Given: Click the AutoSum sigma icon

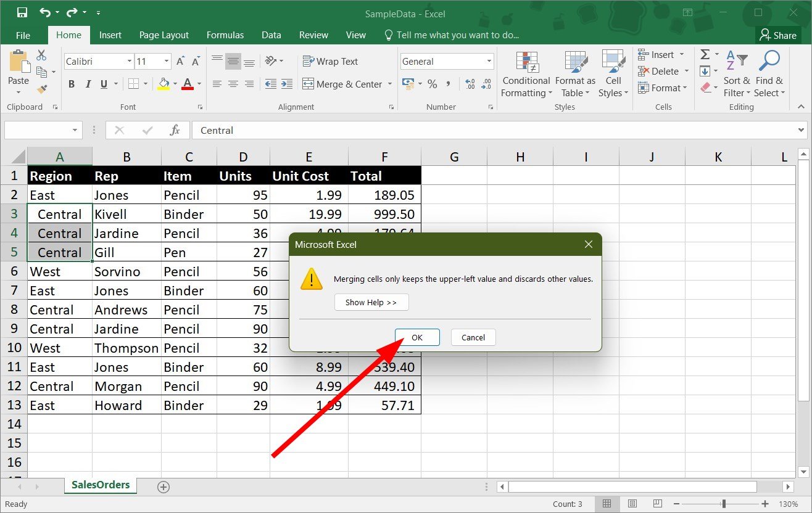Looking at the screenshot, I should pos(705,55).
